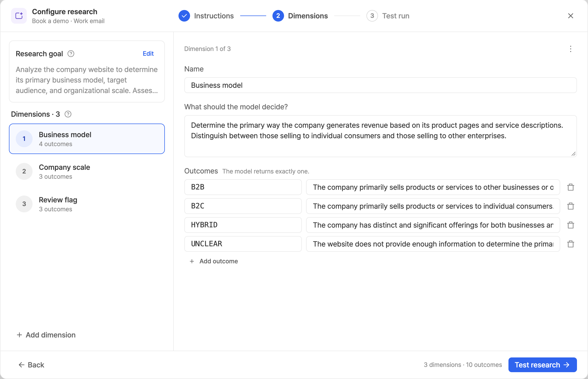
Task: Click the Configure research sparkle icon
Action: tap(19, 16)
